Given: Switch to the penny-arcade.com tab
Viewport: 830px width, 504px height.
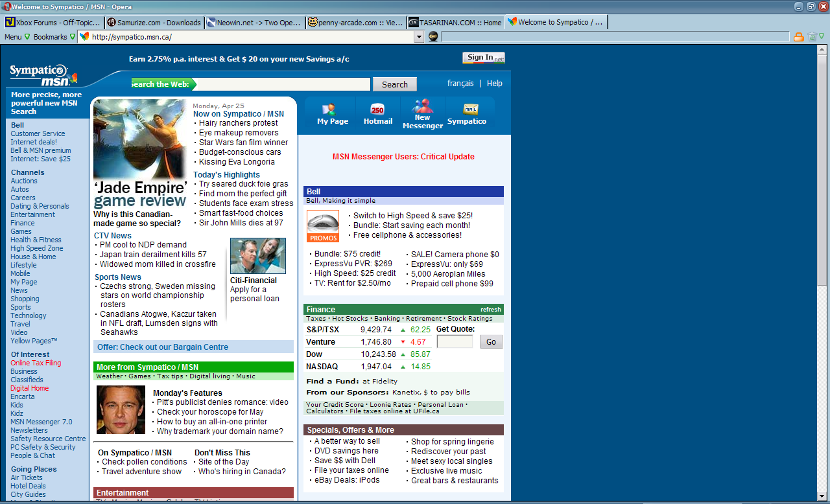Looking at the screenshot, I should coord(356,22).
